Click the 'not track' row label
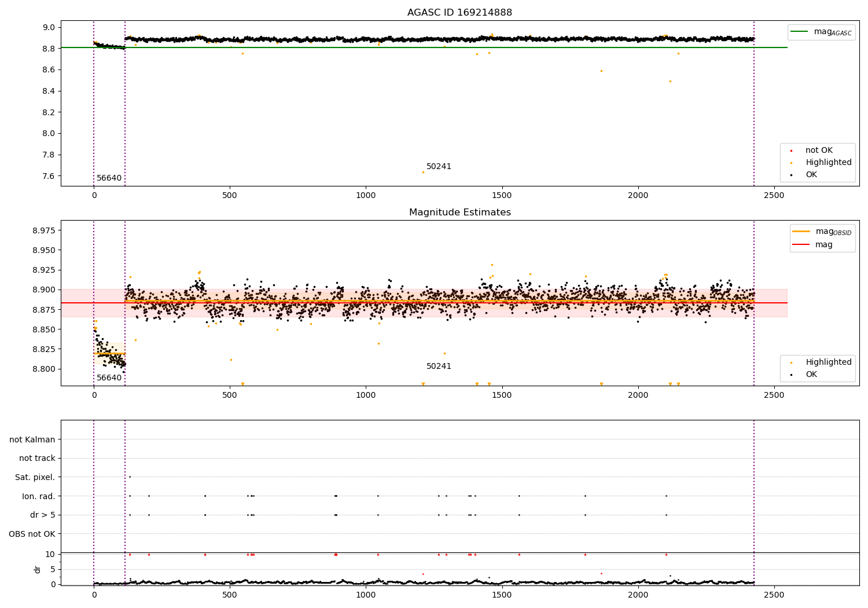The height and width of the screenshot is (608, 868). [37, 458]
